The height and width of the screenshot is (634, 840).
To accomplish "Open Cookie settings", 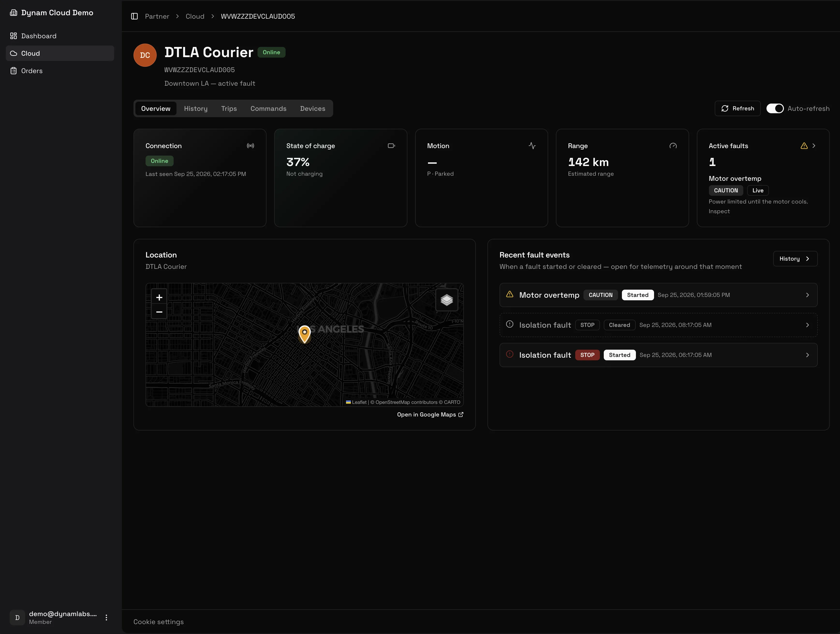I will click(158, 622).
